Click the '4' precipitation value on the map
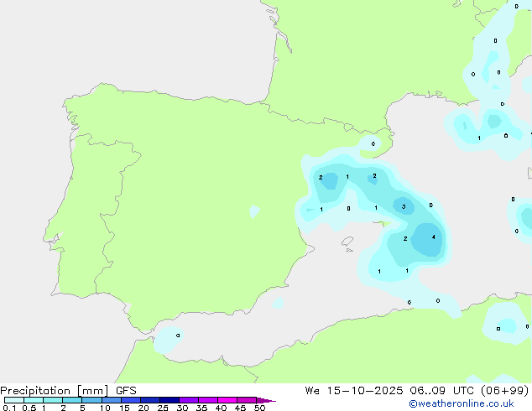This screenshot has width=532, height=411. pyautogui.click(x=433, y=237)
